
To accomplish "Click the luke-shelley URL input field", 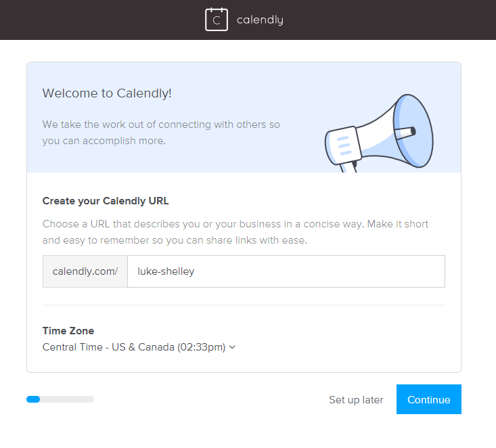I will [286, 271].
